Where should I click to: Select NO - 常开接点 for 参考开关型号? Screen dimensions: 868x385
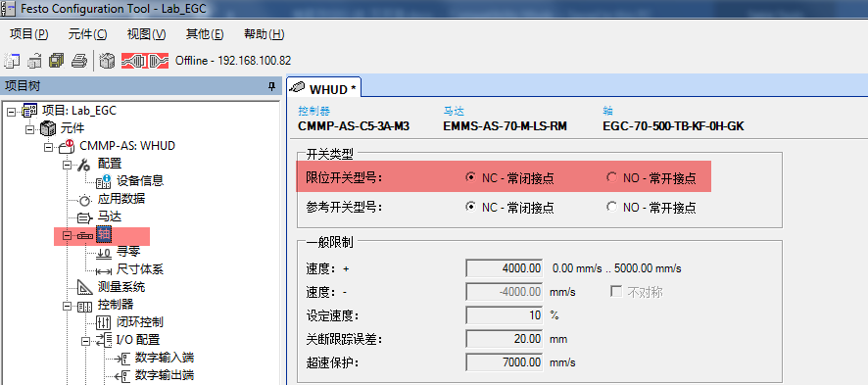[x=611, y=207]
